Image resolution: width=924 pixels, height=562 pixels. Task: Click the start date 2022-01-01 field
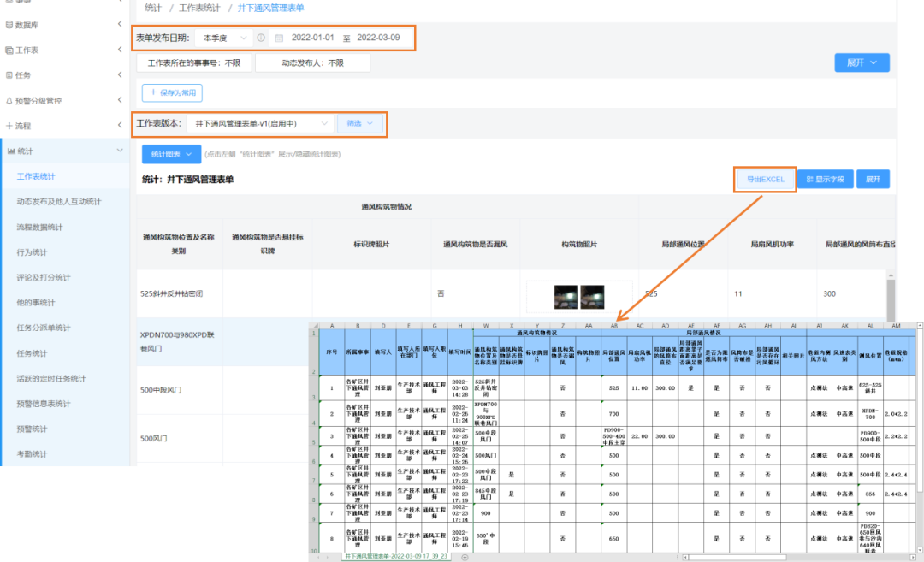point(312,38)
